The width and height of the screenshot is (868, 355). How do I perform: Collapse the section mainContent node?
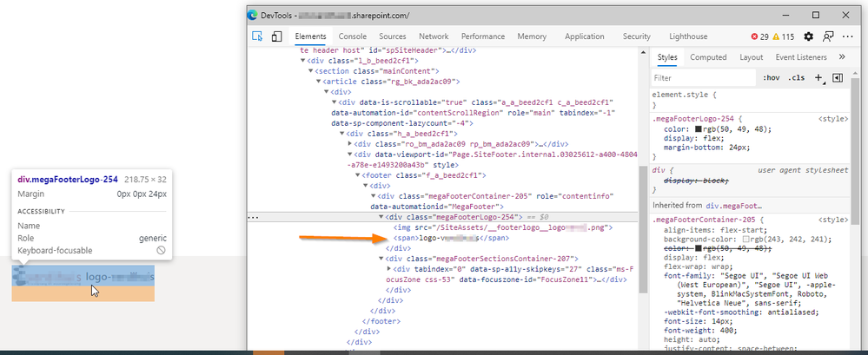[x=310, y=71]
